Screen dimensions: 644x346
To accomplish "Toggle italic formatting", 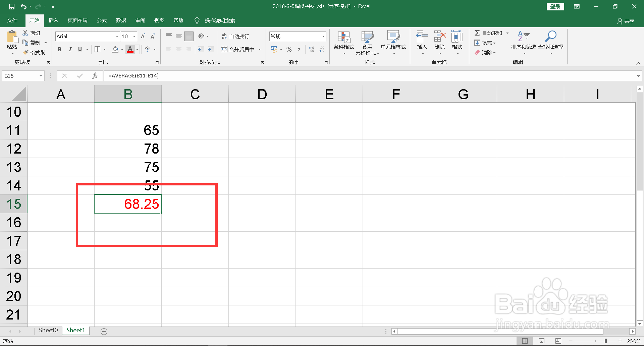I will click(70, 49).
